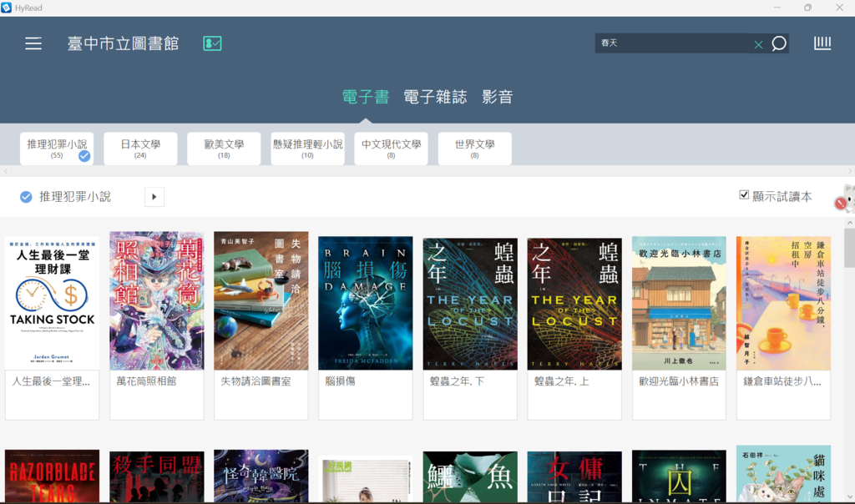Image resolution: width=855 pixels, height=504 pixels.
Task: Select the 世界文學 category filter
Action: point(474,149)
